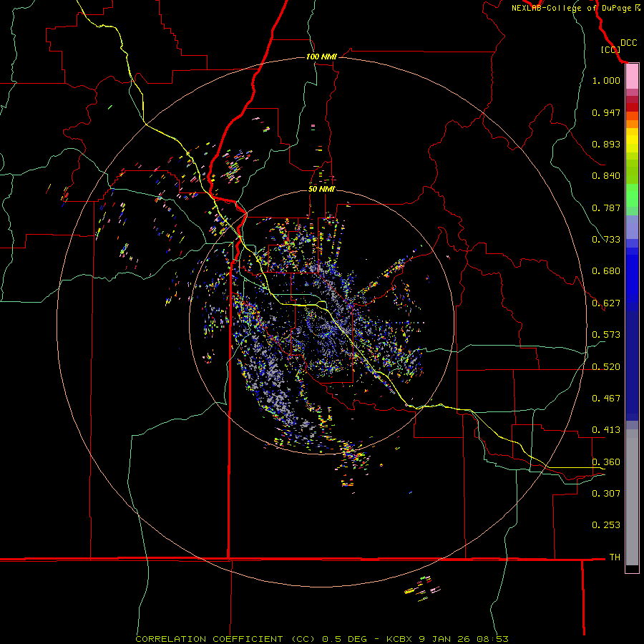Click the 0.840 scale value

point(606,176)
